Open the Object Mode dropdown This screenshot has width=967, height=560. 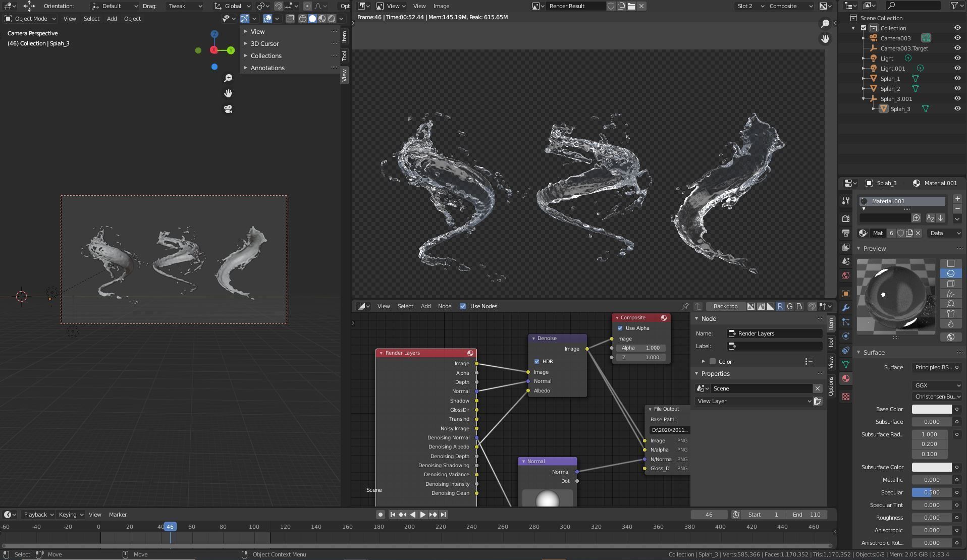pos(30,19)
